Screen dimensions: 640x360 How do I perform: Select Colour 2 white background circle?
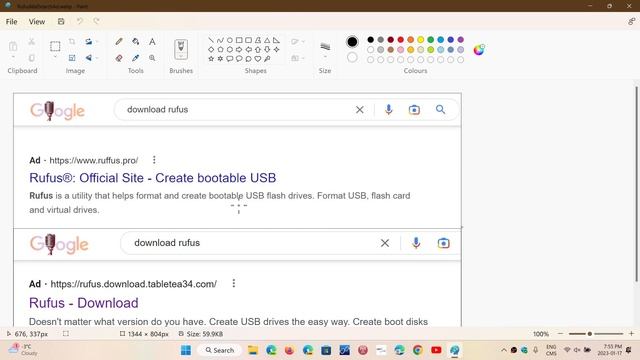coord(352,58)
